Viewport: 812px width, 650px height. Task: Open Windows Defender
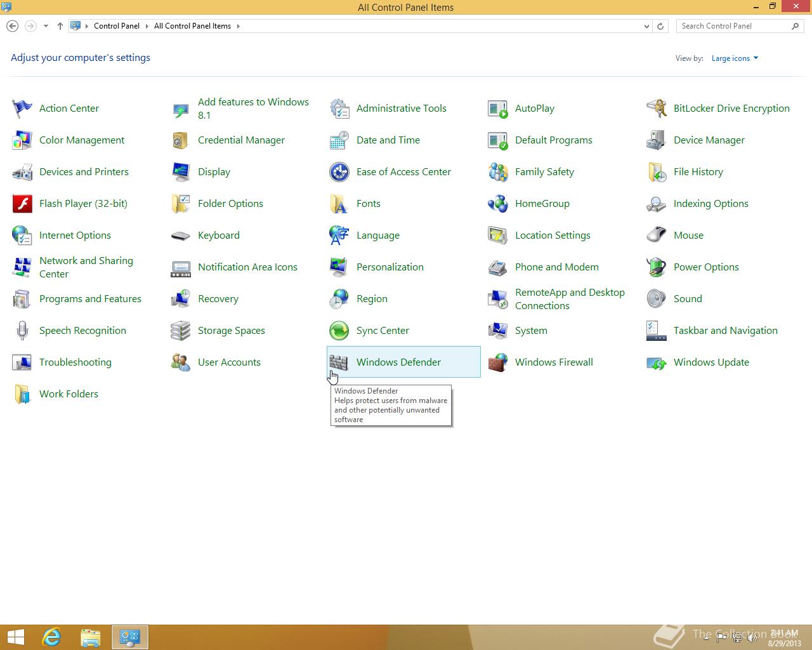[x=403, y=362]
